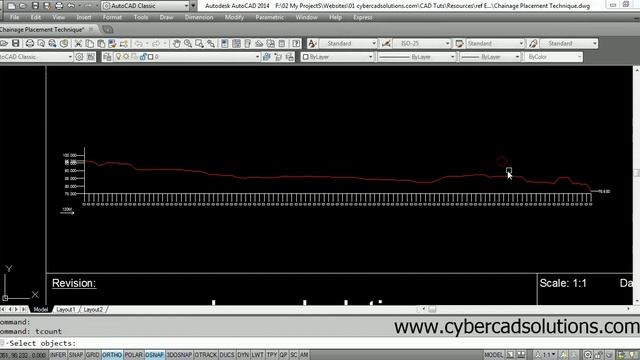Click the Copy icon
The height and width of the screenshot is (360, 640).
(89, 43)
